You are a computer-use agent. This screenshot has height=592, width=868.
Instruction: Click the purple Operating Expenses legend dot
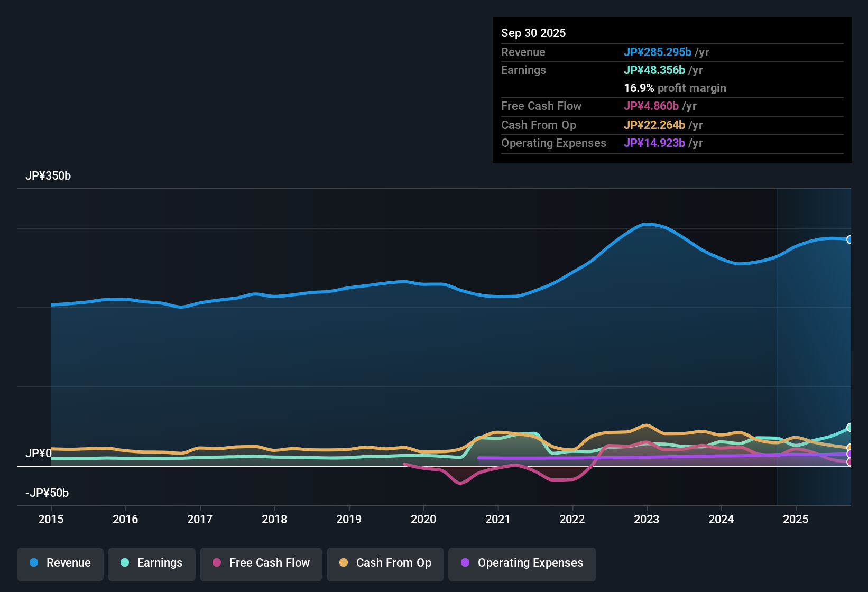pos(465,563)
